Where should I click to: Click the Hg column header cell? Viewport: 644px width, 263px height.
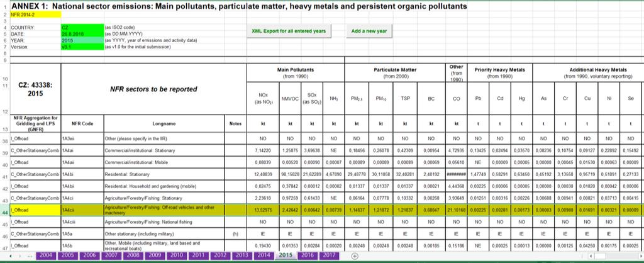521,99
